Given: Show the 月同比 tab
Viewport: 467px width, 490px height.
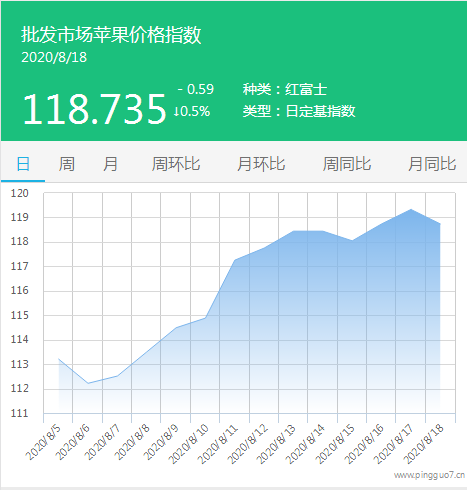Looking at the screenshot, I should coord(432,164).
